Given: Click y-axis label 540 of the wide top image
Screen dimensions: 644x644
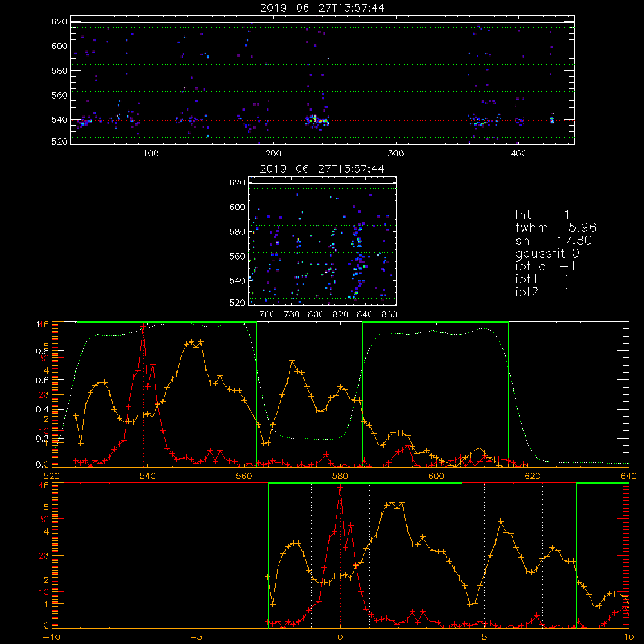Looking at the screenshot, I should [59, 120].
